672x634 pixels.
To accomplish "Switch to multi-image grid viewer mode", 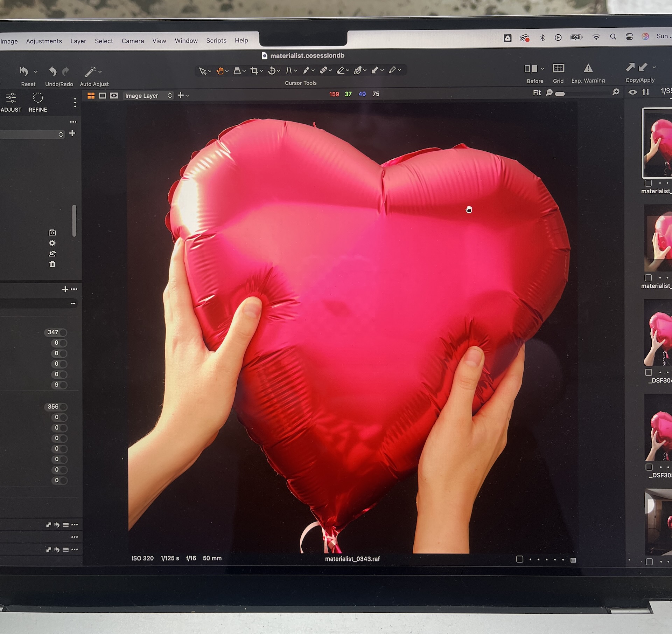I will [91, 96].
